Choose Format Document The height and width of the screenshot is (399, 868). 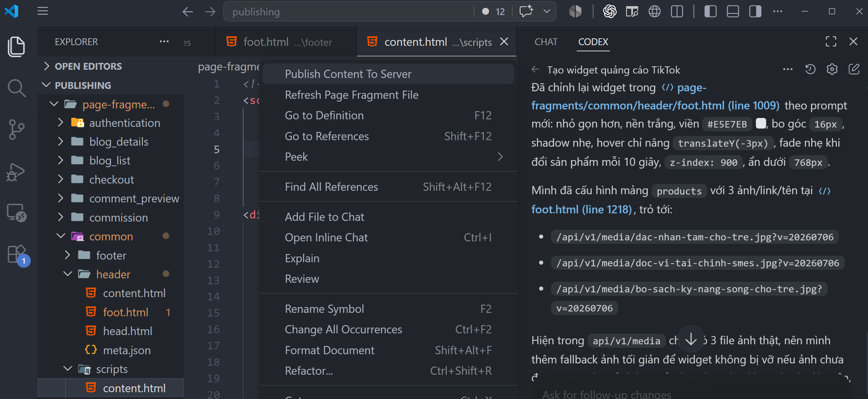point(388,350)
